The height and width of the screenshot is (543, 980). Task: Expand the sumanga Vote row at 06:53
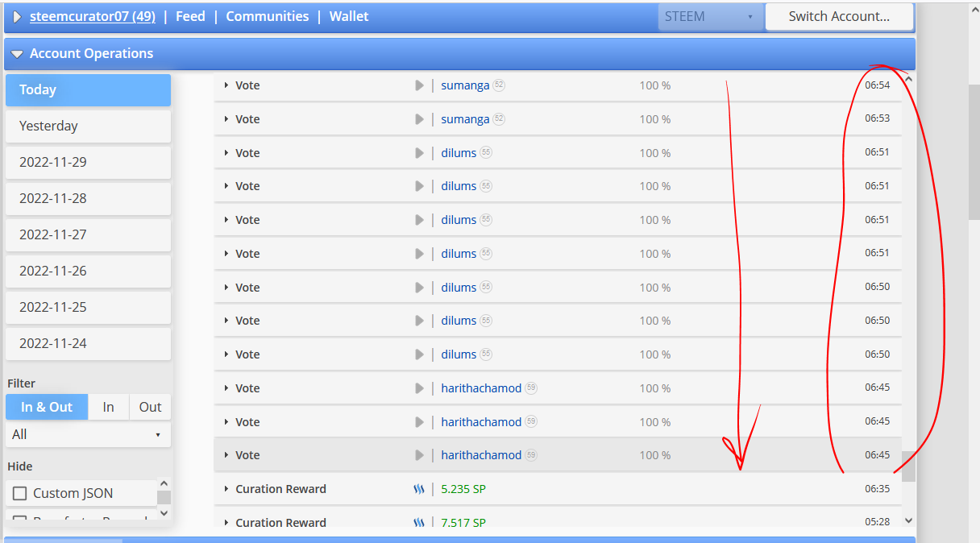coord(226,119)
